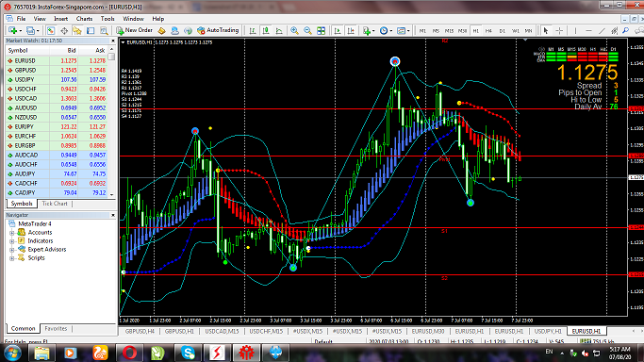The image size is (644, 362).
Task: Switch chart to bar chart mode
Action: pos(252,31)
